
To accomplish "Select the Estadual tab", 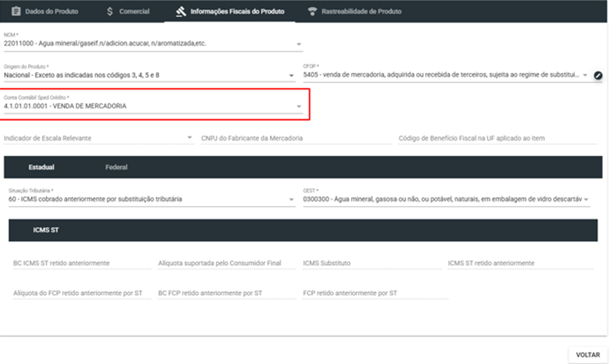I will pyautogui.click(x=41, y=168).
